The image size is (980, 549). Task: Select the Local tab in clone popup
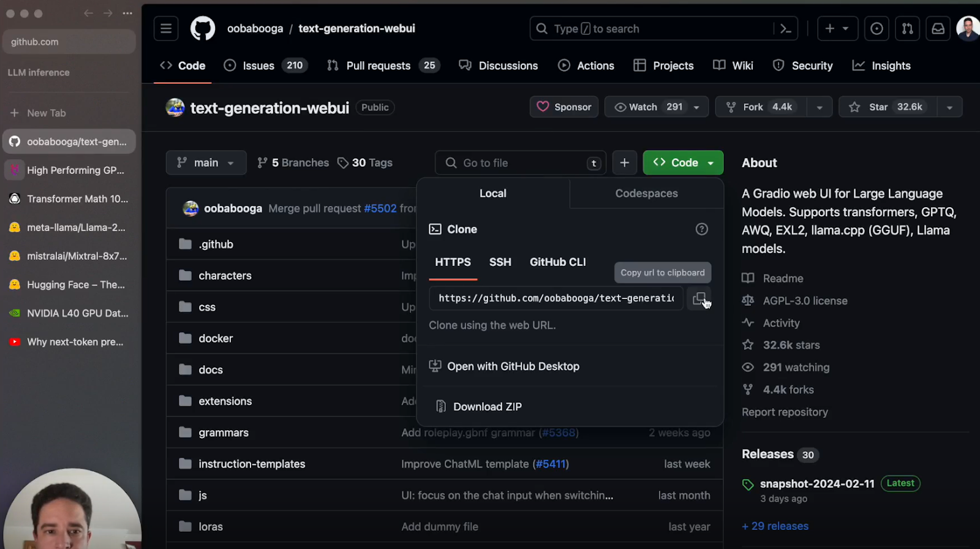click(493, 194)
